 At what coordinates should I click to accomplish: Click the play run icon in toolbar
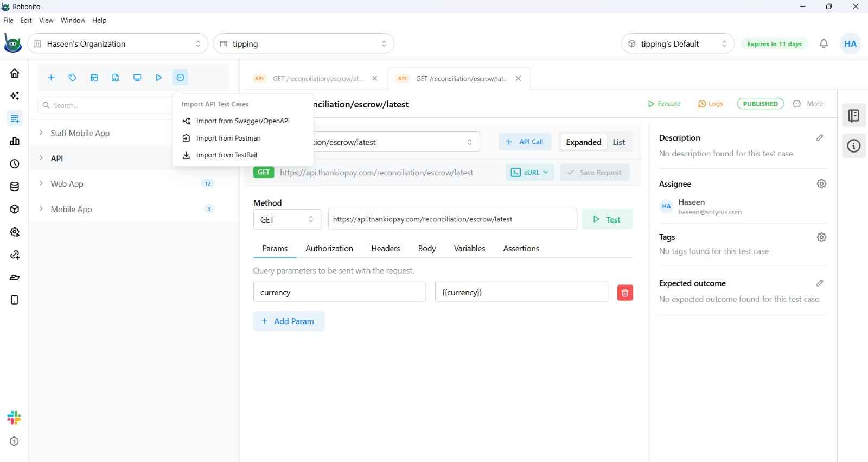click(x=159, y=78)
